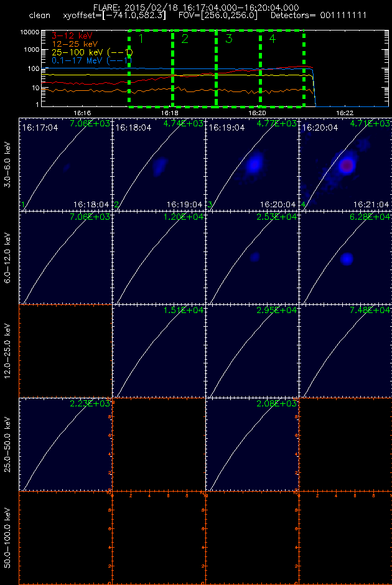Click the yellow '25-100 keV' legend entry
Screen dimensions: 392x585
[x=91, y=52]
